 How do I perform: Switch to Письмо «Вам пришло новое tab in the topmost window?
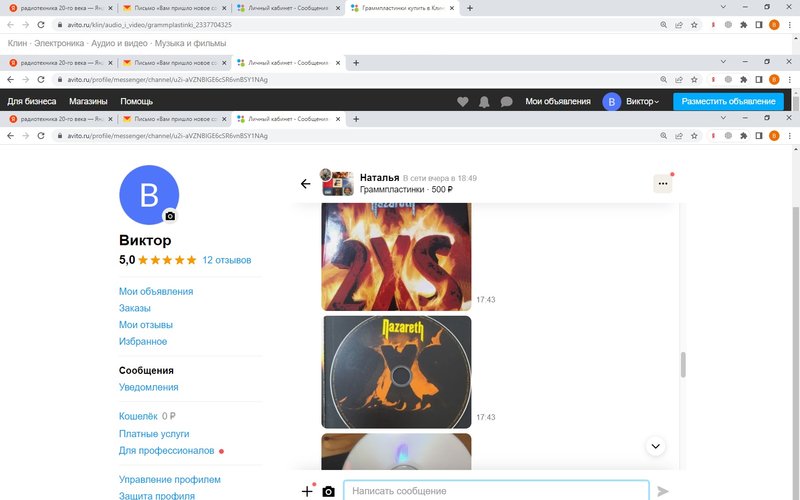pos(175,8)
